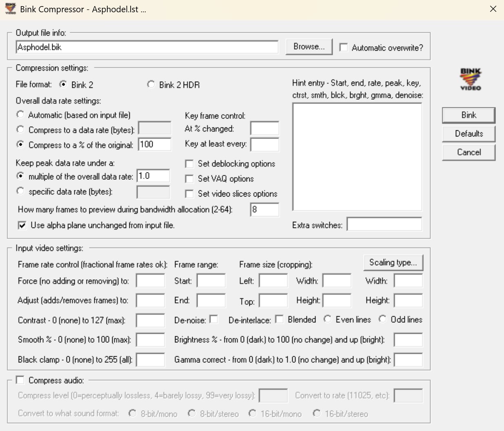Click the Hint entry text area
This screenshot has width=504, height=431.
coord(357,157)
